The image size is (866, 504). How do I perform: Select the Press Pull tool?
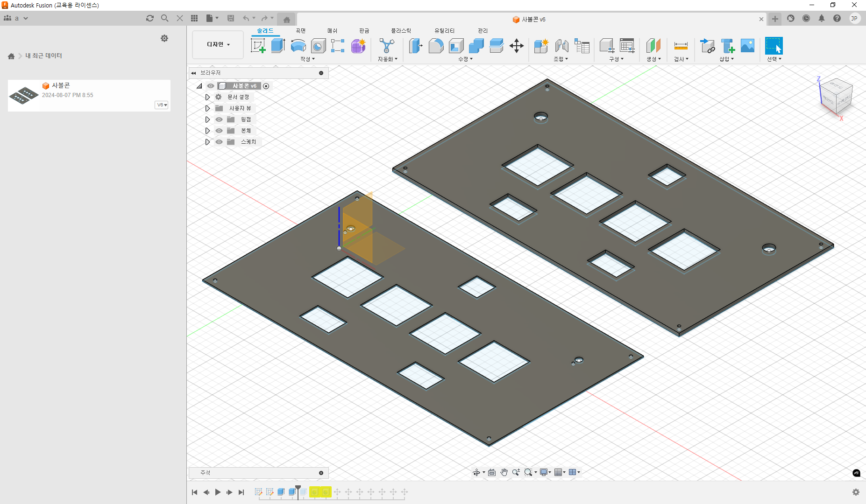(416, 46)
